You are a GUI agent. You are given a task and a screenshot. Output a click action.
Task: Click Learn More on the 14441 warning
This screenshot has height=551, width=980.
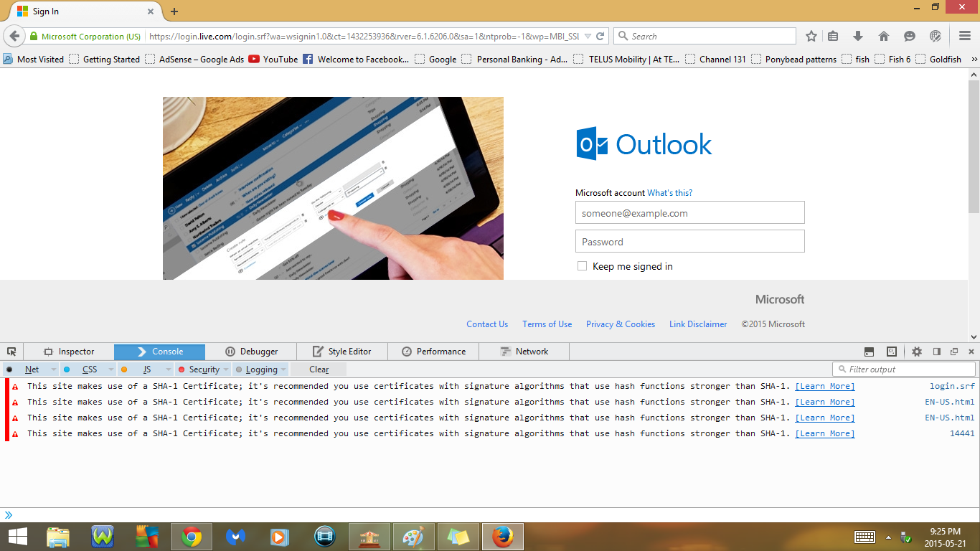point(825,433)
